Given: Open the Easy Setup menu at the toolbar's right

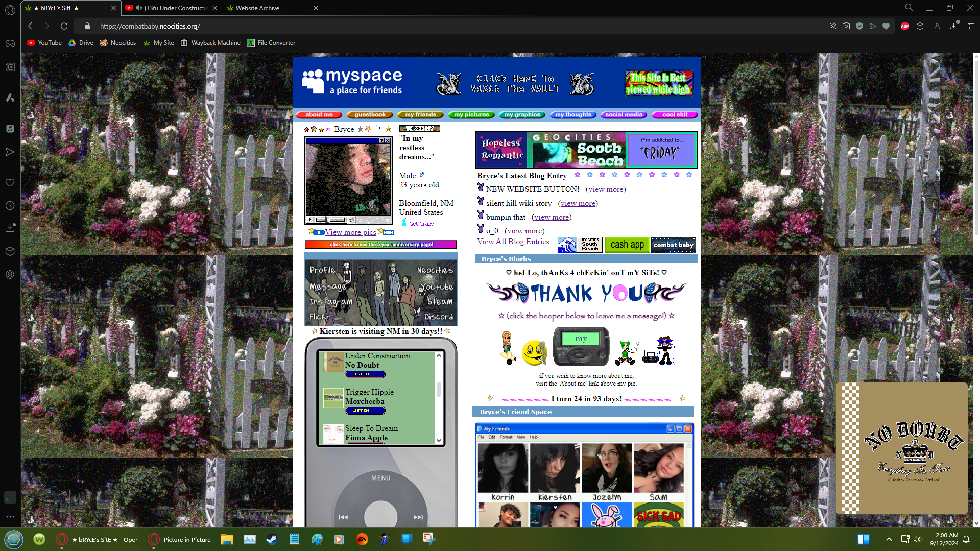Looking at the screenshot, I should tap(970, 26).
